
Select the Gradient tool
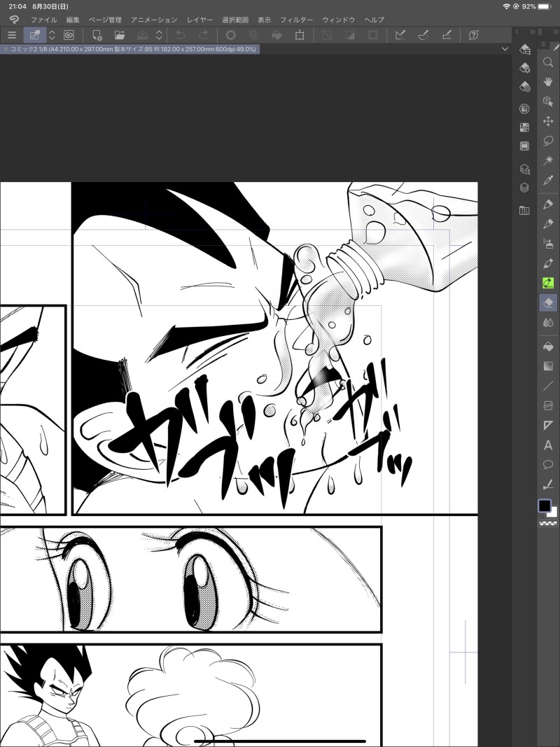[x=547, y=366]
